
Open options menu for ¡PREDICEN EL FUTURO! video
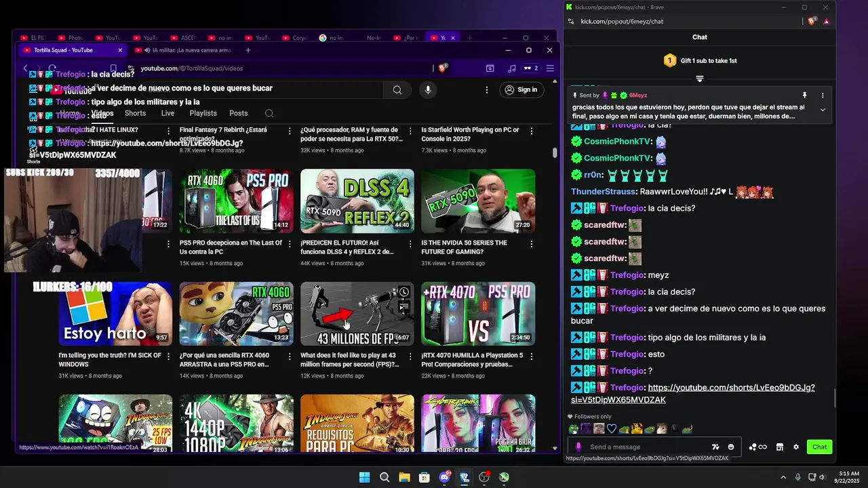(410, 244)
